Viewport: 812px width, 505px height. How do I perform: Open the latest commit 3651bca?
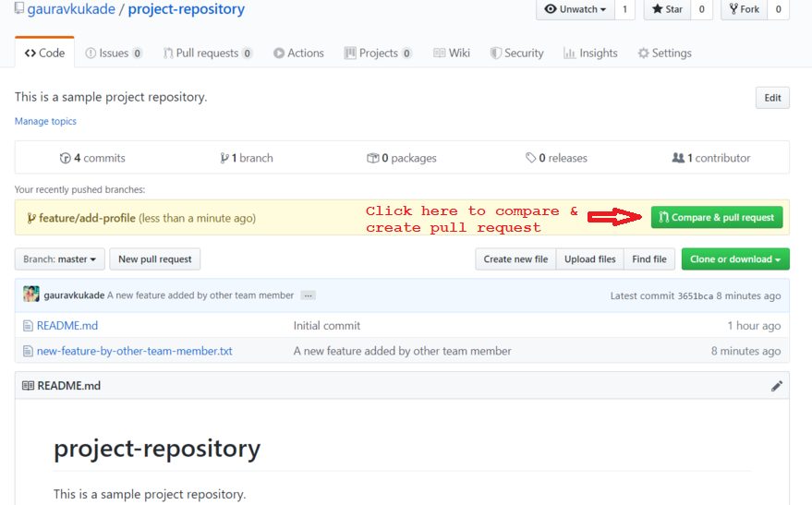point(695,296)
